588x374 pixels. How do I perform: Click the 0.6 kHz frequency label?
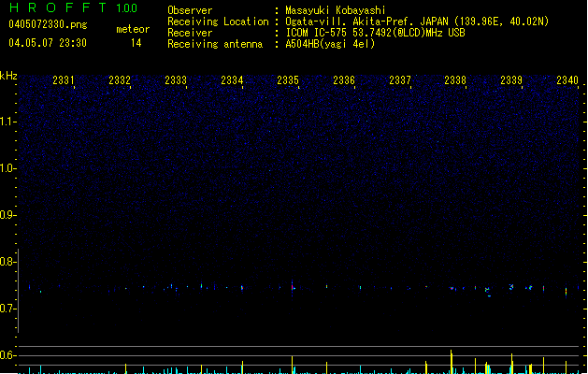pyautogui.click(x=7, y=355)
